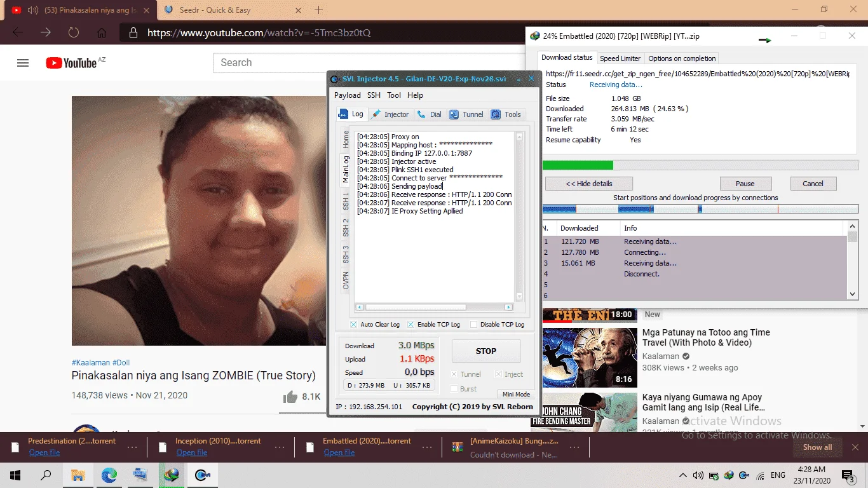Open the Options on completion tab
868x488 pixels.
[x=682, y=58]
